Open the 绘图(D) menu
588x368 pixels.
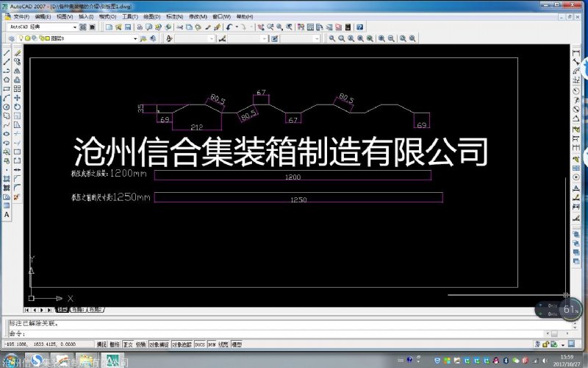(151, 16)
